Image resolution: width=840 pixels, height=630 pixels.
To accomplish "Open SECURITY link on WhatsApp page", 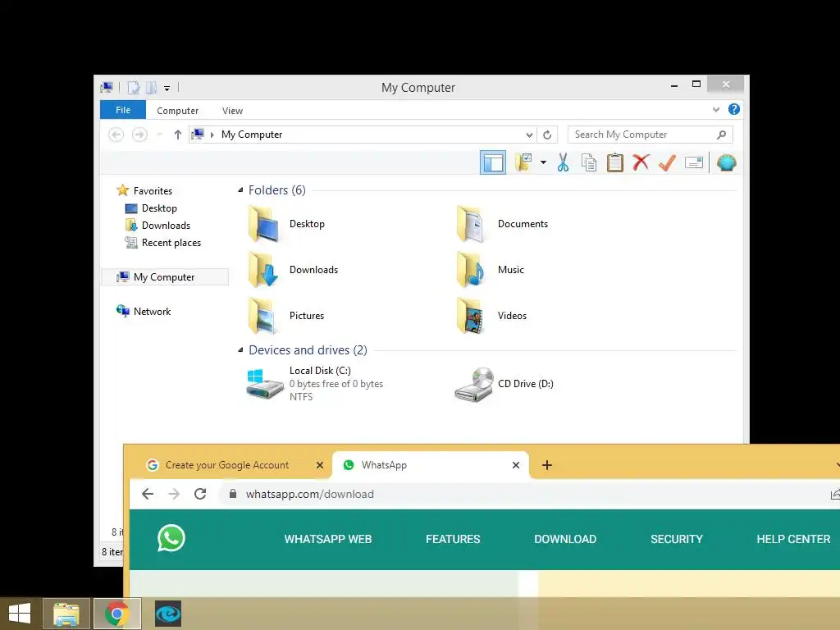I will [x=677, y=539].
